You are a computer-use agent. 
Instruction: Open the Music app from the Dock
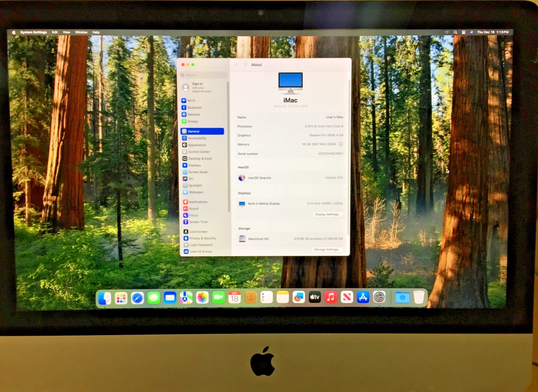coord(330,297)
